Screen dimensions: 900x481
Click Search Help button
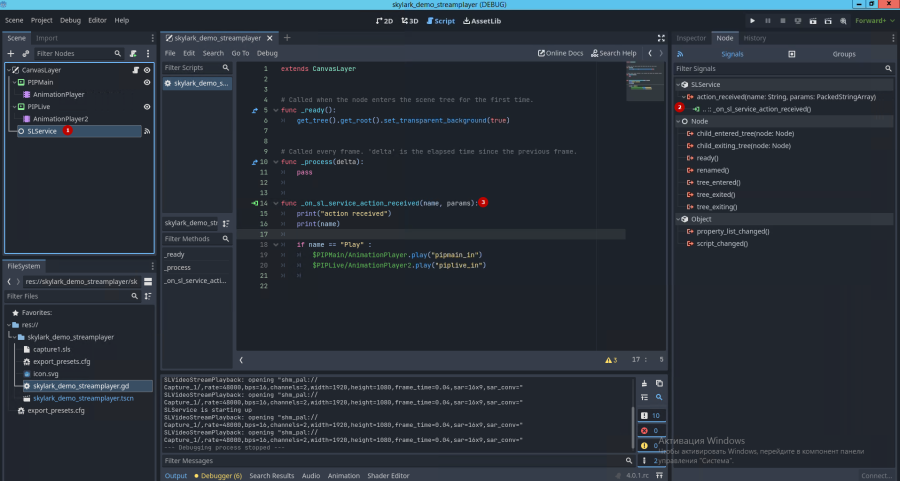point(614,53)
